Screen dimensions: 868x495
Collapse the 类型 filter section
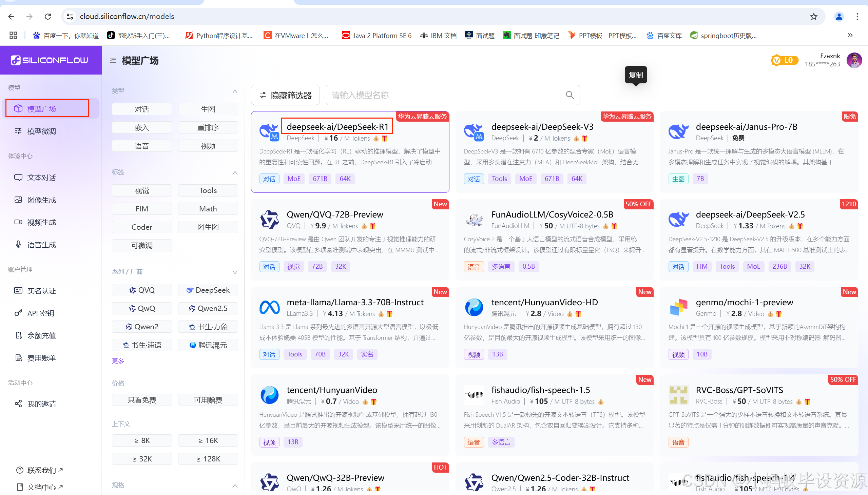point(235,91)
